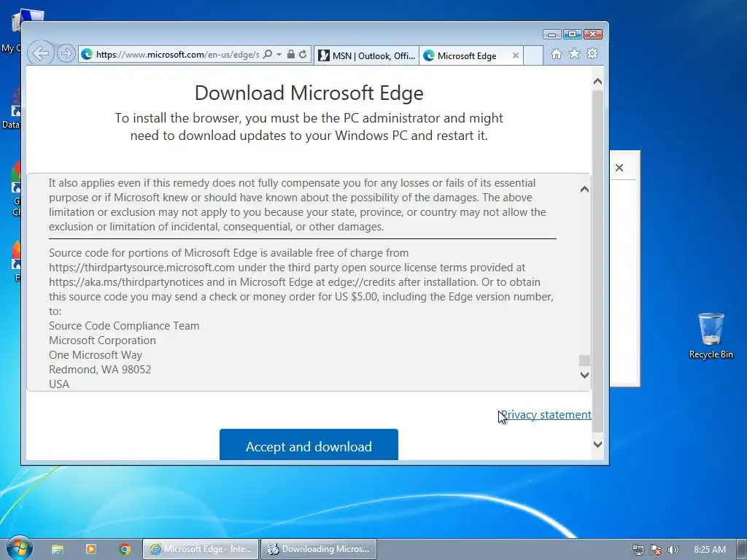Image resolution: width=747 pixels, height=560 pixels.
Task: Go back with the browser Back arrow
Action: pos(41,53)
